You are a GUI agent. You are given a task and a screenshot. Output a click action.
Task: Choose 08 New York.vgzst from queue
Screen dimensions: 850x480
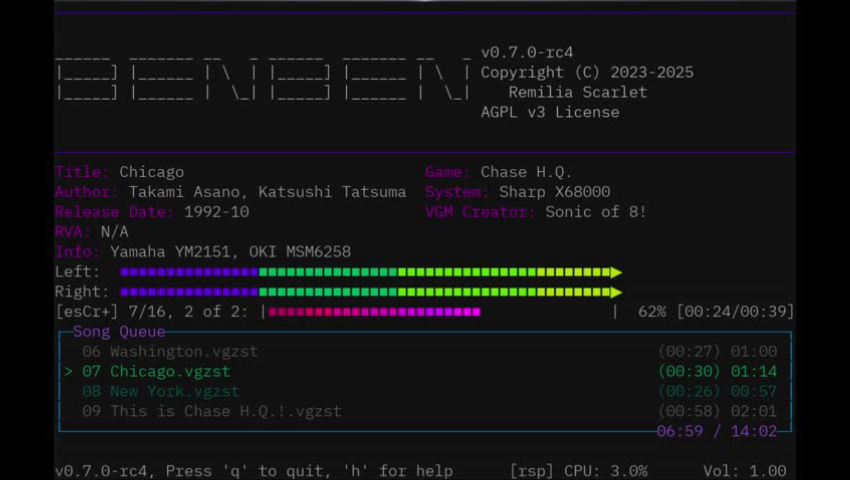(160, 392)
